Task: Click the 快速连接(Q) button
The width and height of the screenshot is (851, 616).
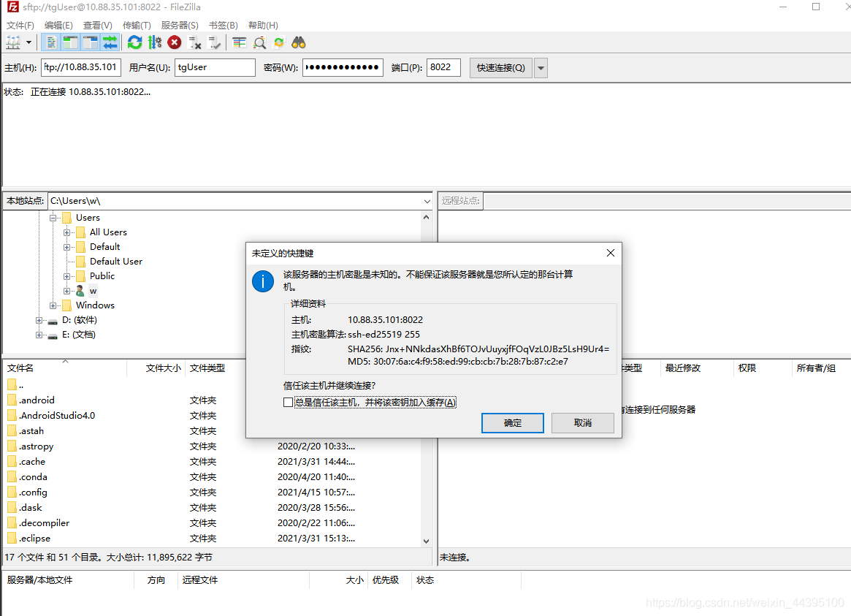Action: [x=501, y=68]
